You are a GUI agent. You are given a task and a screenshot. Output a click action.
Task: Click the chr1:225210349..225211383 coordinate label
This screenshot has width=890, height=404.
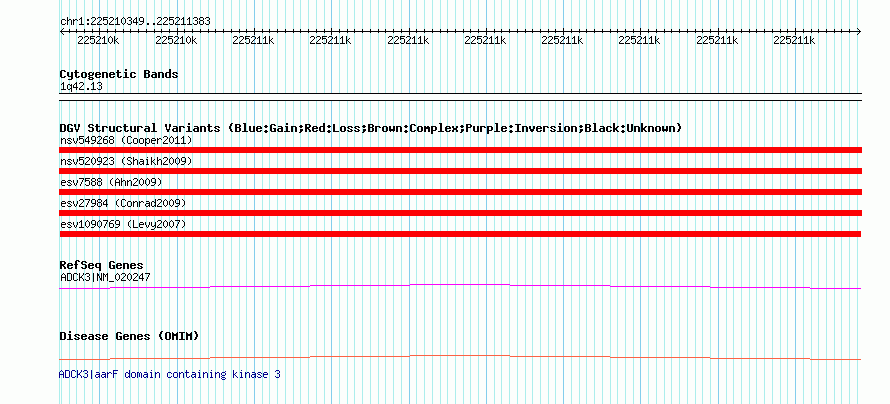tap(135, 21)
